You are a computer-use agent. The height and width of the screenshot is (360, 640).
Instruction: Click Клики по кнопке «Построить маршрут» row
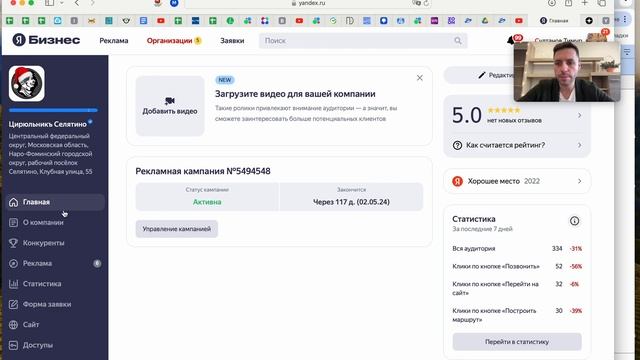(x=517, y=315)
